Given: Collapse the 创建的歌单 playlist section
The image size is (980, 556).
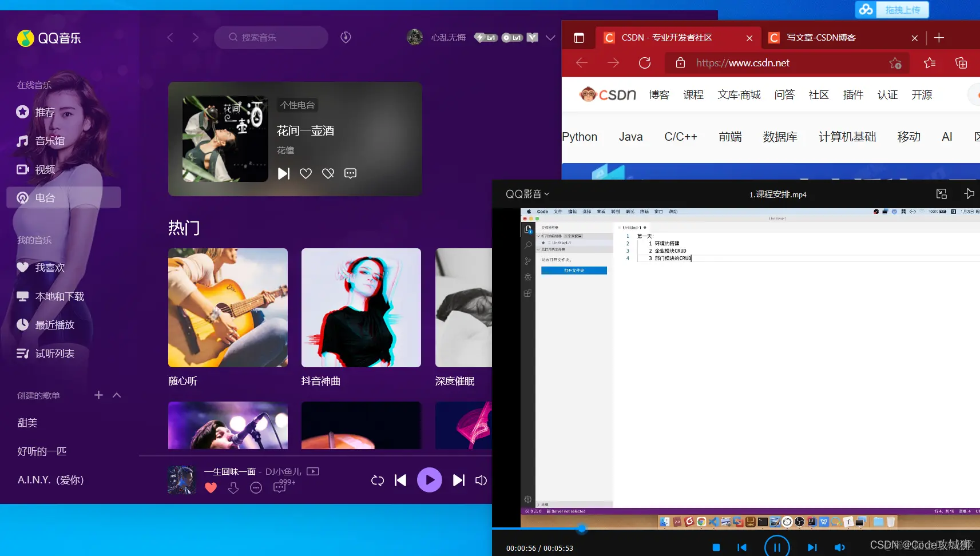Looking at the screenshot, I should coord(116,395).
